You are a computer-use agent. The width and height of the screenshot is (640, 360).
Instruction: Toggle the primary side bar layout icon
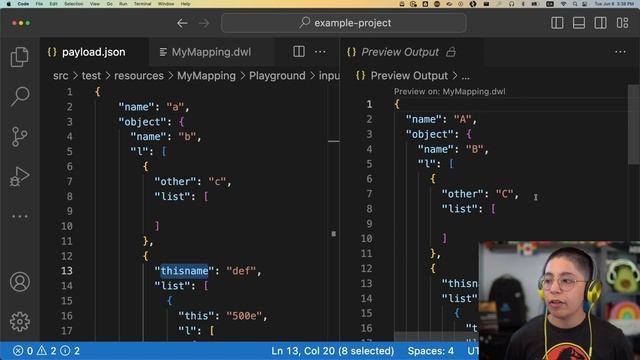557,23
